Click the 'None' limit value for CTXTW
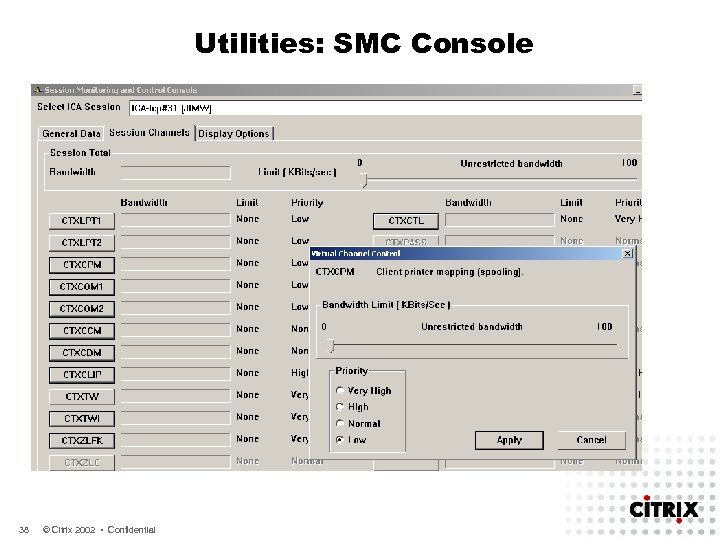 [248, 395]
